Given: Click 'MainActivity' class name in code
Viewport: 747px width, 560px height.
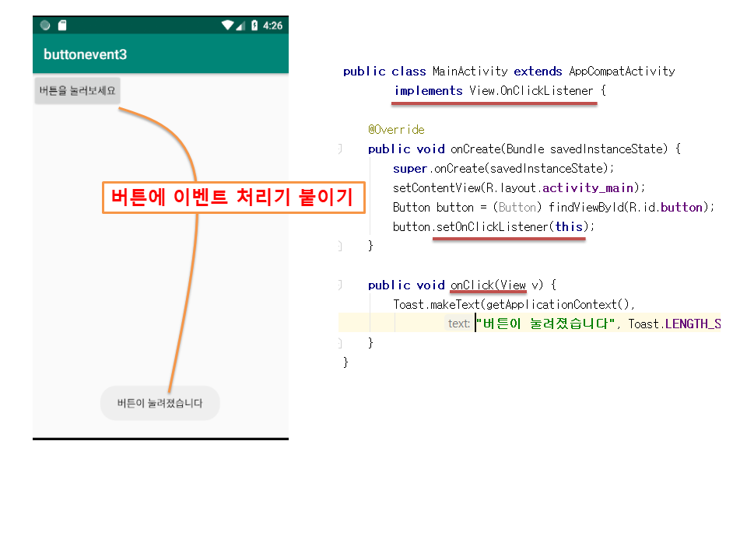Looking at the screenshot, I should pos(470,72).
